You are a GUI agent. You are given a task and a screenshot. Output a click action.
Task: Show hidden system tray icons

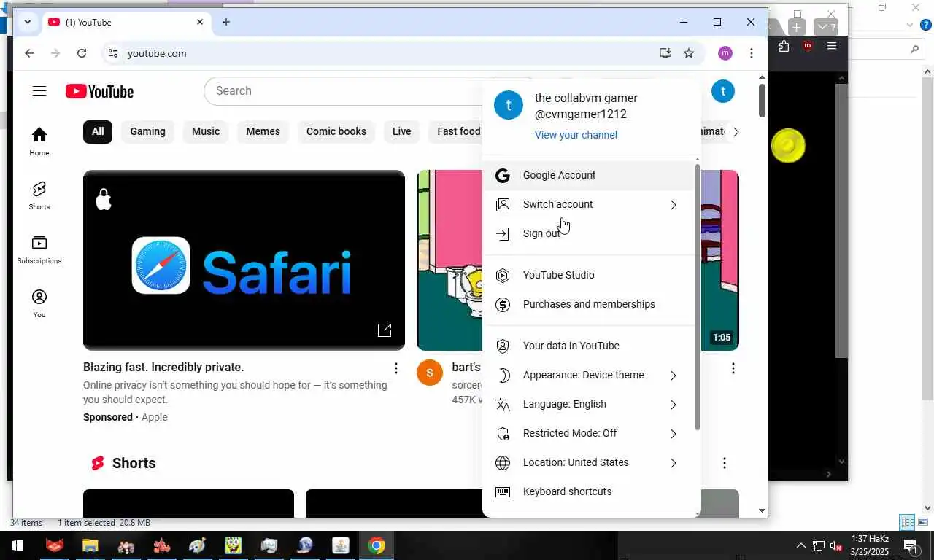click(x=800, y=545)
